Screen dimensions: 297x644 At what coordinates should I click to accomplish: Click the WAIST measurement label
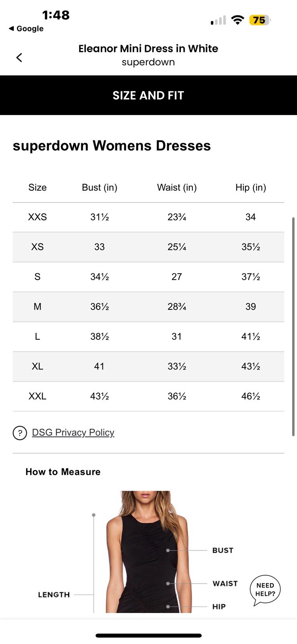pyautogui.click(x=225, y=584)
